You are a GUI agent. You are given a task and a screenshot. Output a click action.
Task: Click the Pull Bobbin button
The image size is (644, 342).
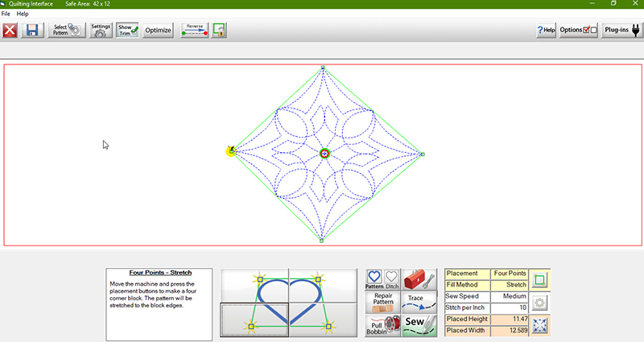coord(382,324)
